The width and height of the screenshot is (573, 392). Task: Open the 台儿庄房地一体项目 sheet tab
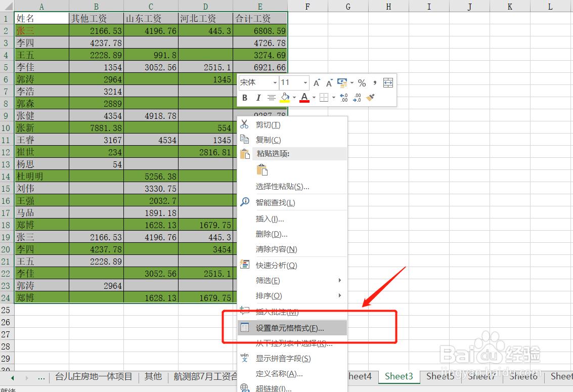click(x=94, y=376)
